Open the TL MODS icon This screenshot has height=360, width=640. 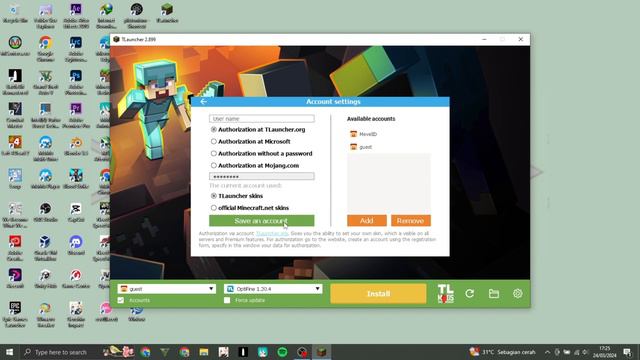pos(445,293)
